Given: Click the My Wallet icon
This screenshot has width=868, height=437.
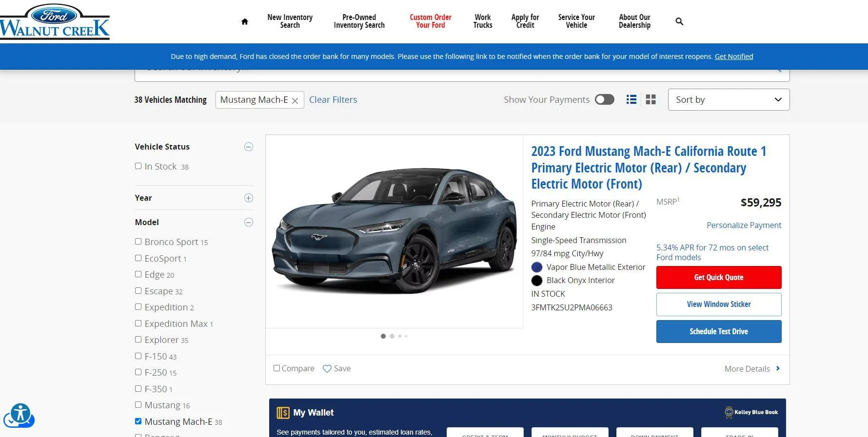Looking at the screenshot, I should 283,413.
